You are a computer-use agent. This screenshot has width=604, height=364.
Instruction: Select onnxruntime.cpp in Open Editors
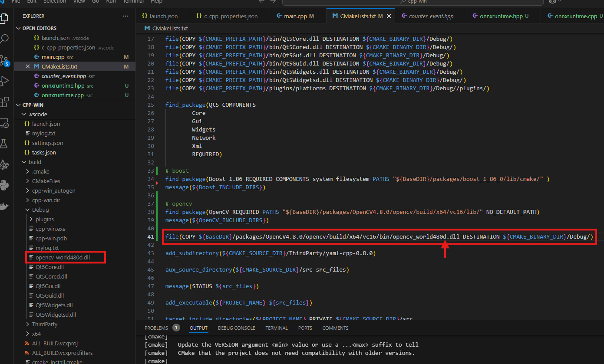[x=75, y=95]
